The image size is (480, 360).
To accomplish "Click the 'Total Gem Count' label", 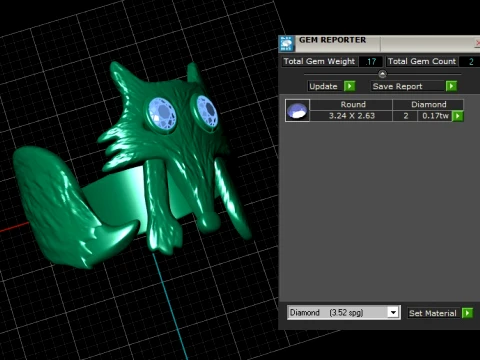I will tap(421, 62).
